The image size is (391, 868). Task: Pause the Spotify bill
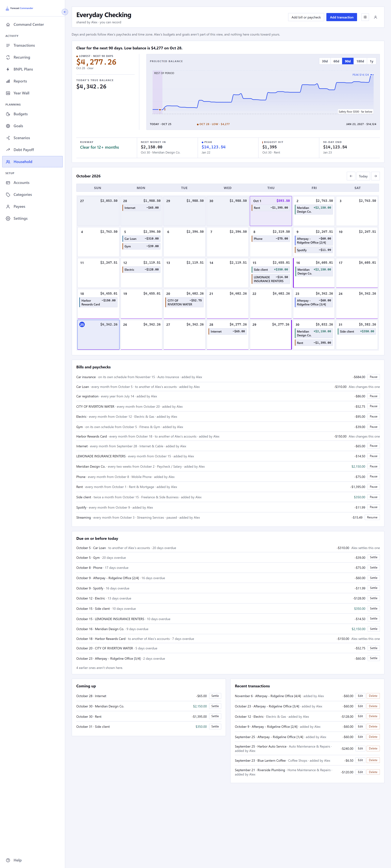click(x=373, y=507)
